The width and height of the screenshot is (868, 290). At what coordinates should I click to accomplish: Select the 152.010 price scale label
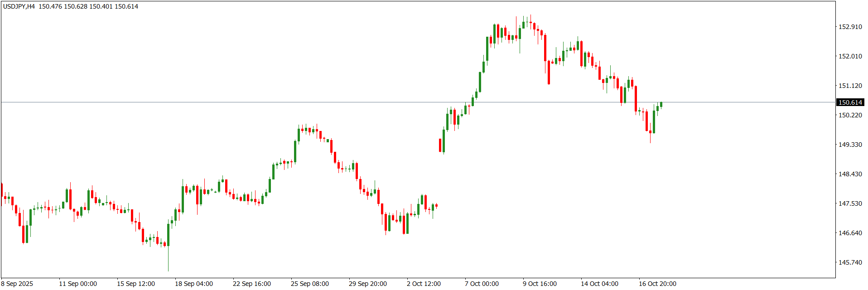(850, 56)
